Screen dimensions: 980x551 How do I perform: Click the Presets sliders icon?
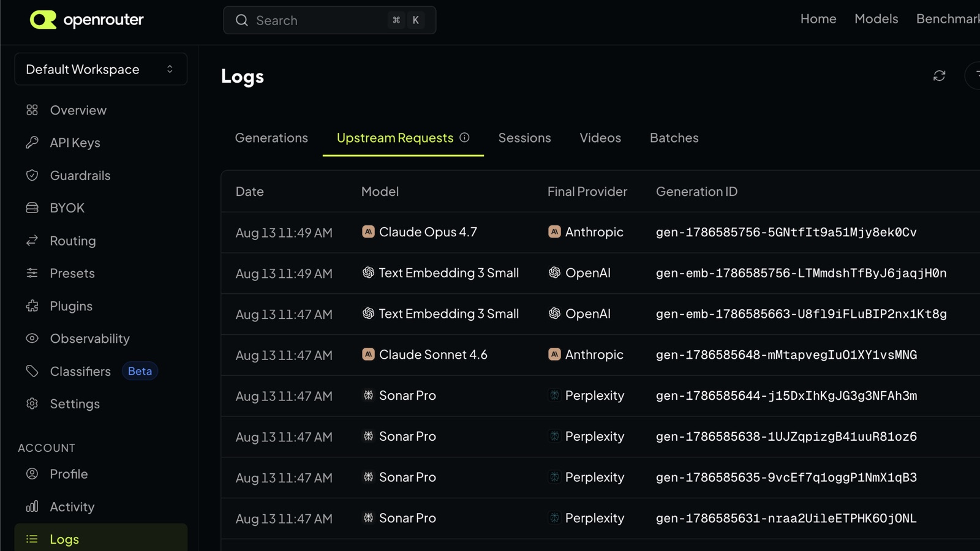click(32, 272)
